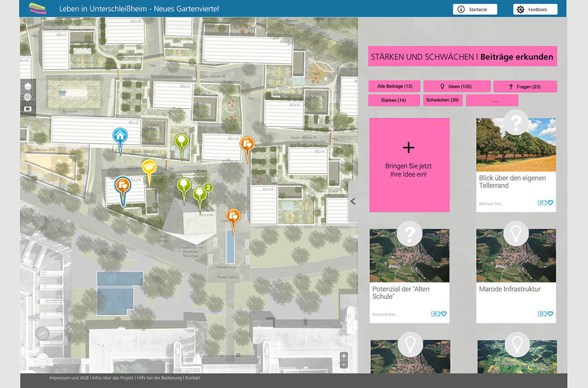Like the 'Marode Infrastruktur' card
Image resolution: width=588 pixels, height=388 pixels.
click(550, 314)
